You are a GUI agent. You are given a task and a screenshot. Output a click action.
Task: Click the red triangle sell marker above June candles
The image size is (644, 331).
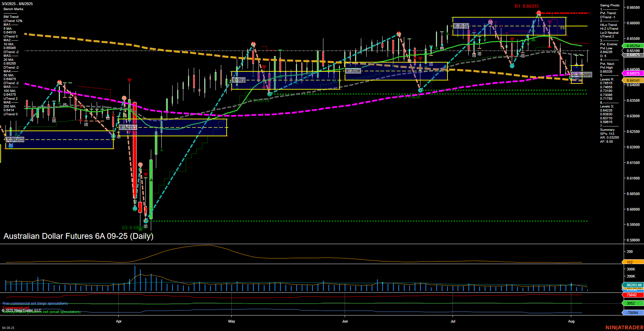pyautogui.click(x=420, y=58)
